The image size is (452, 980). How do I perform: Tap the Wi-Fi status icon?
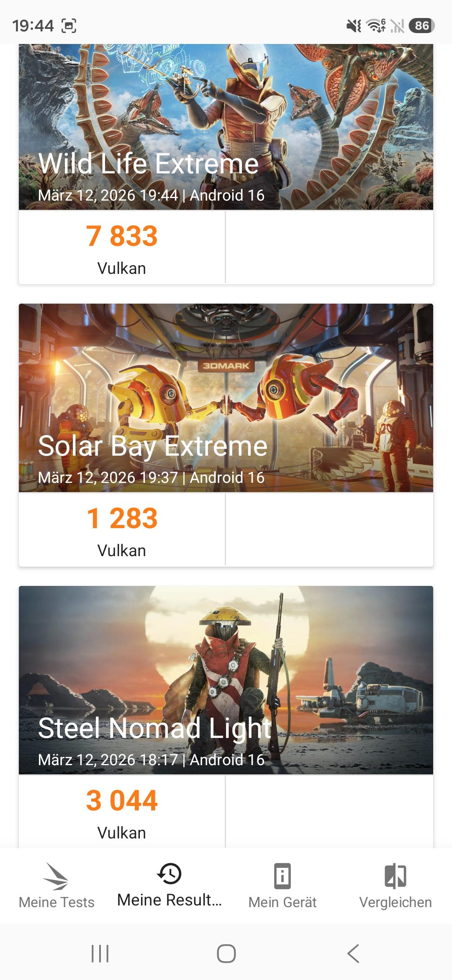(376, 26)
